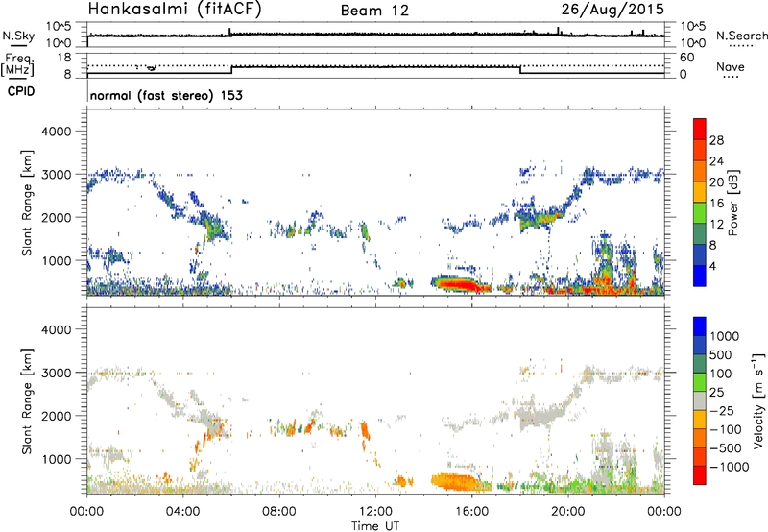This screenshot has width=768, height=532.
Task: Click the "20" power color bar label
Action: 716,182
